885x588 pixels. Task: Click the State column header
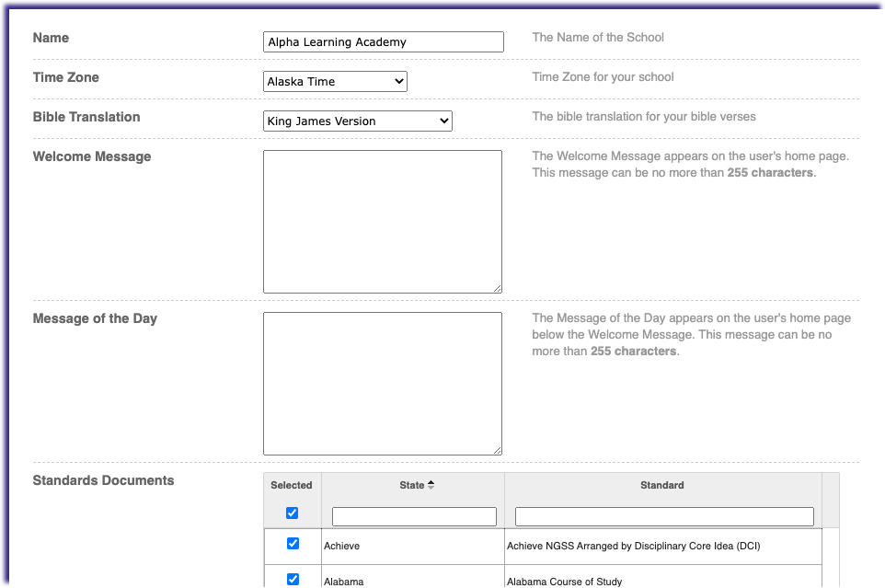(x=412, y=485)
